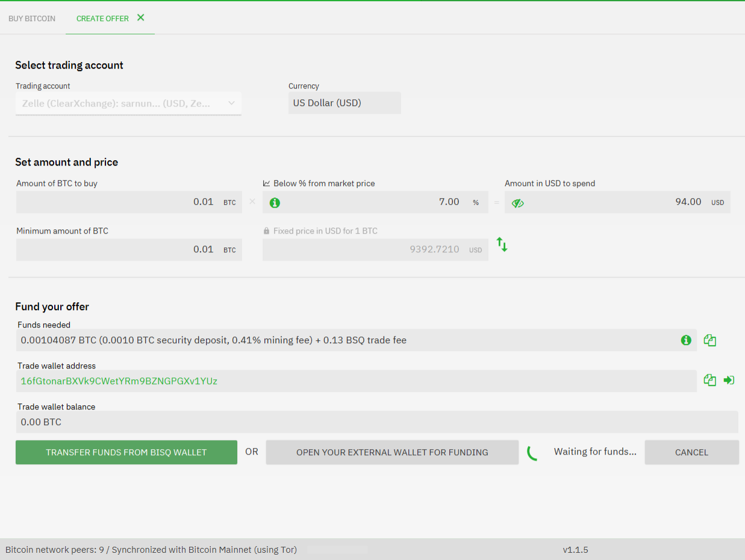Select the Create Offer tab
745x560 pixels.
click(x=102, y=19)
